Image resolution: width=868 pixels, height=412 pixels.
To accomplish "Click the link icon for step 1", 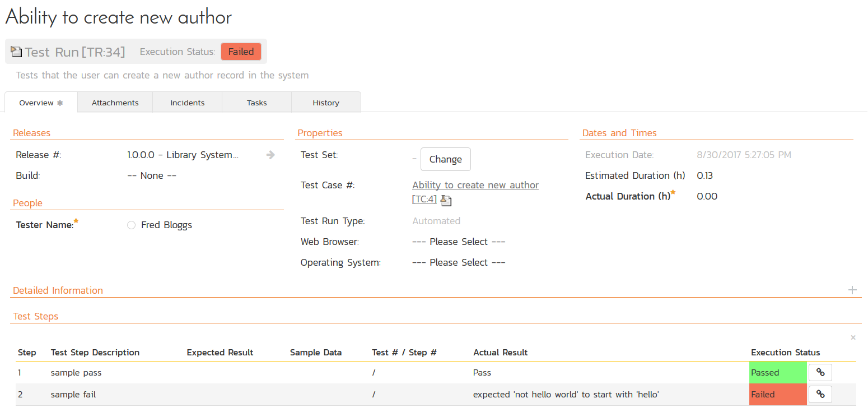I will [x=820, y=372].
